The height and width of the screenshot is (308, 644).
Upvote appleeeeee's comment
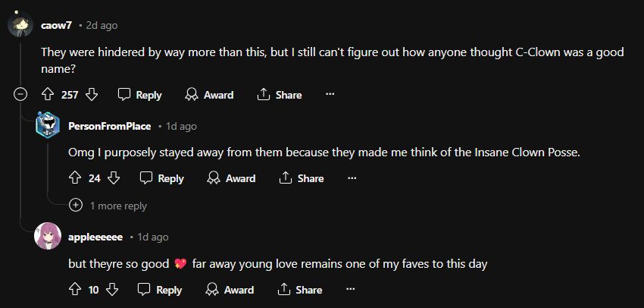click(75, 290)
